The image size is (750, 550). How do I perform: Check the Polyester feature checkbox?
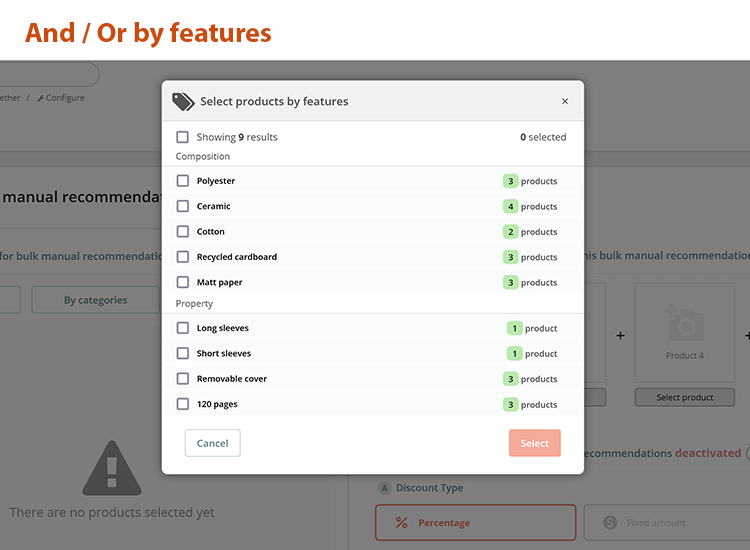(x=182, y=181)
